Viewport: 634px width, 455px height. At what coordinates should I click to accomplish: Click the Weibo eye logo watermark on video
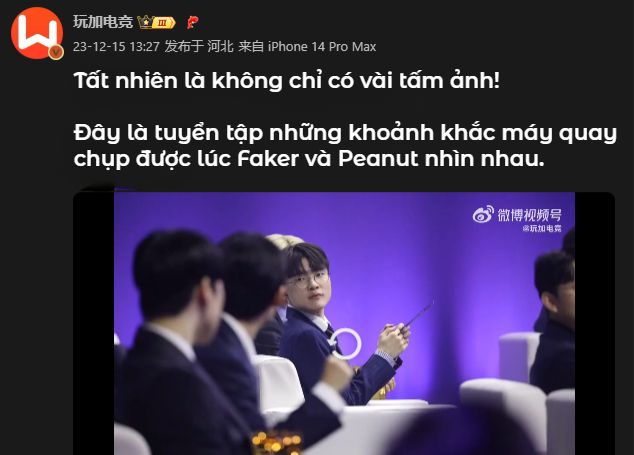click(484, 214)
